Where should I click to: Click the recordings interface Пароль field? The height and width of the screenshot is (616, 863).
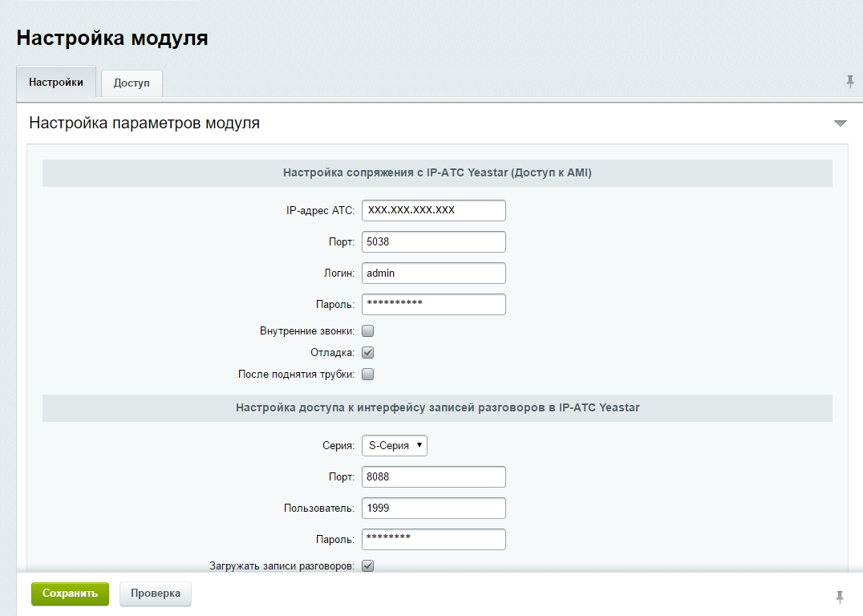point(433,539)
